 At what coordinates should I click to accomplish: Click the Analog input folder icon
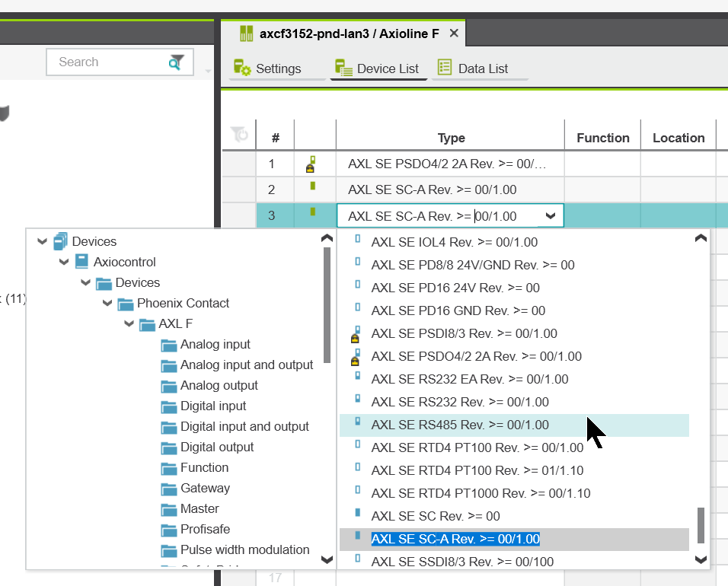click(x=169, y=346)
